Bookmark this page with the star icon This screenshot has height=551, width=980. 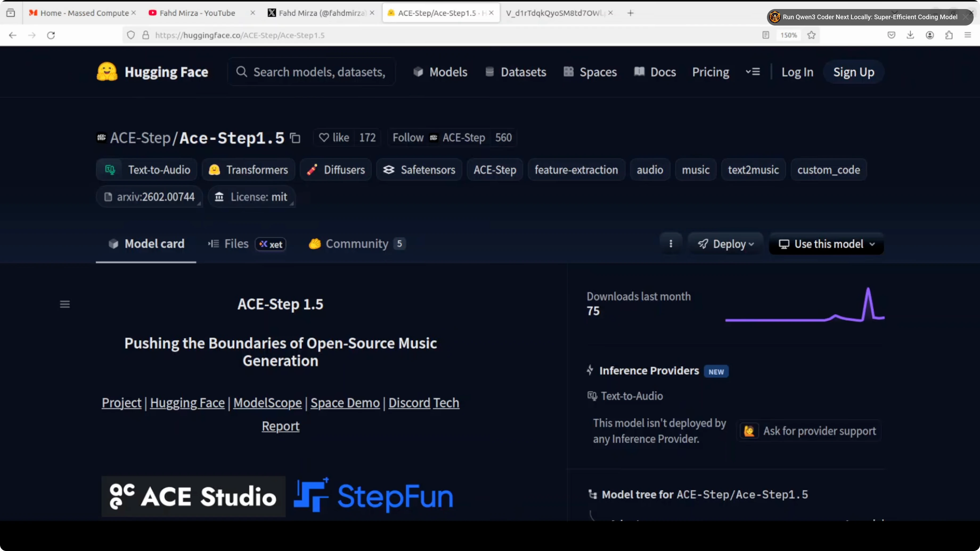click(811, 35)
